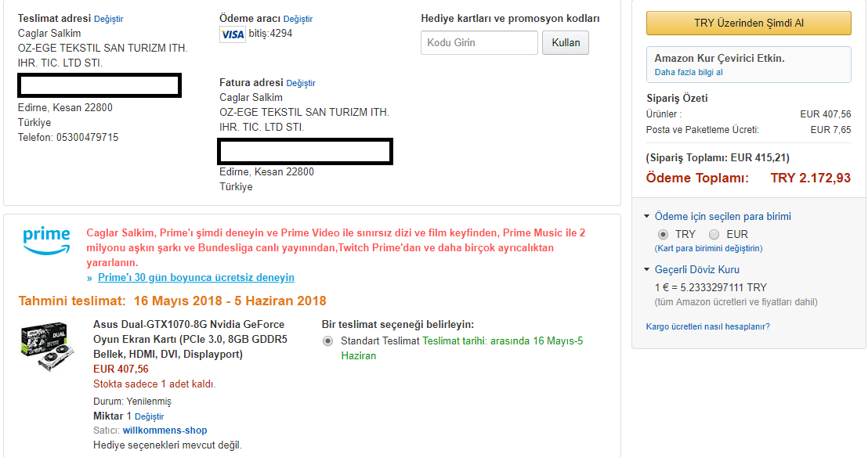This screenshot has height=472, width=868.
Task: Click the VISA card icon
Action: [233, 34]
